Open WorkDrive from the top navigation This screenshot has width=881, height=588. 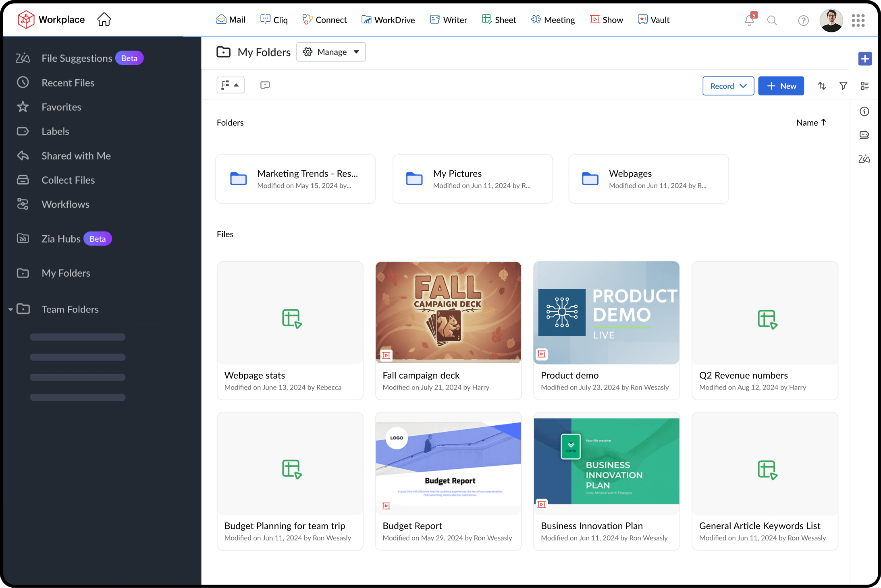pyautogui.click(x=388, y=19)
